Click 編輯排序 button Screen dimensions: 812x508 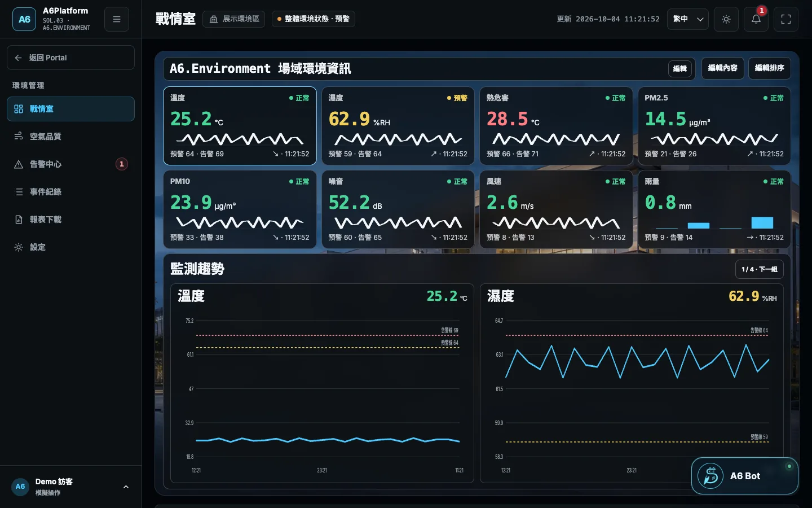click(x=770, y=68)
